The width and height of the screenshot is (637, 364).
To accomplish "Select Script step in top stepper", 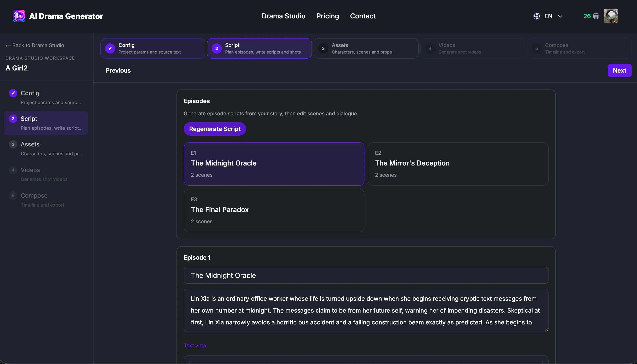I will pos(259,48).
